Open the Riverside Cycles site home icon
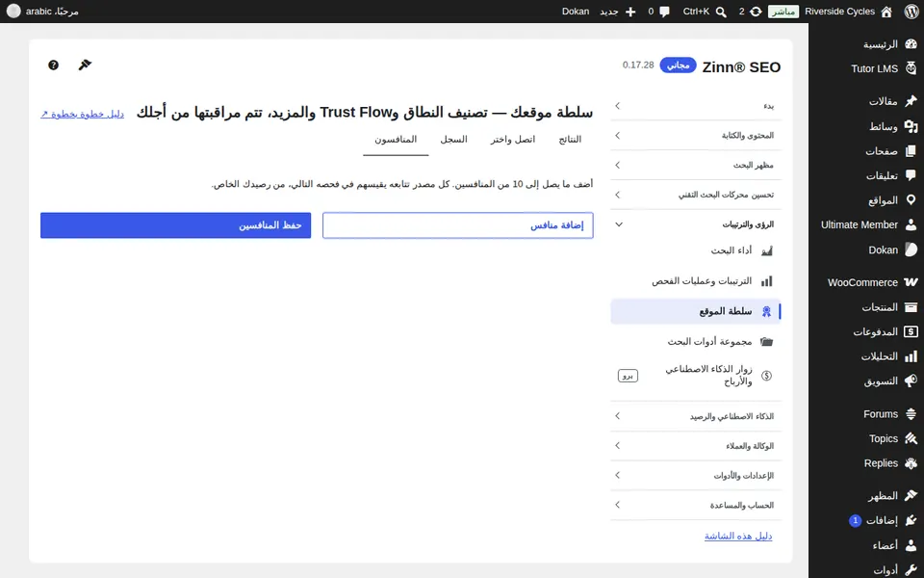The image size is (924, 578). [886, 12]
